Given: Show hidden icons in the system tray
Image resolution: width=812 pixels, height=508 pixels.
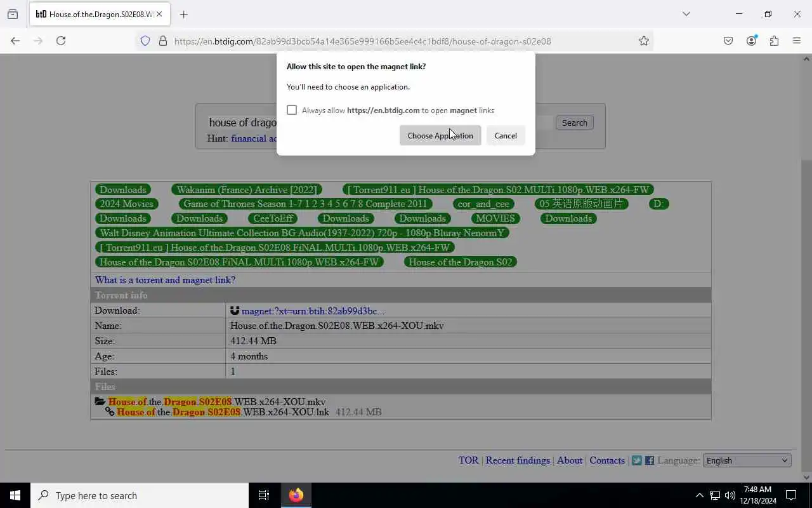Looking at the screenshot, I should (699, 495).
